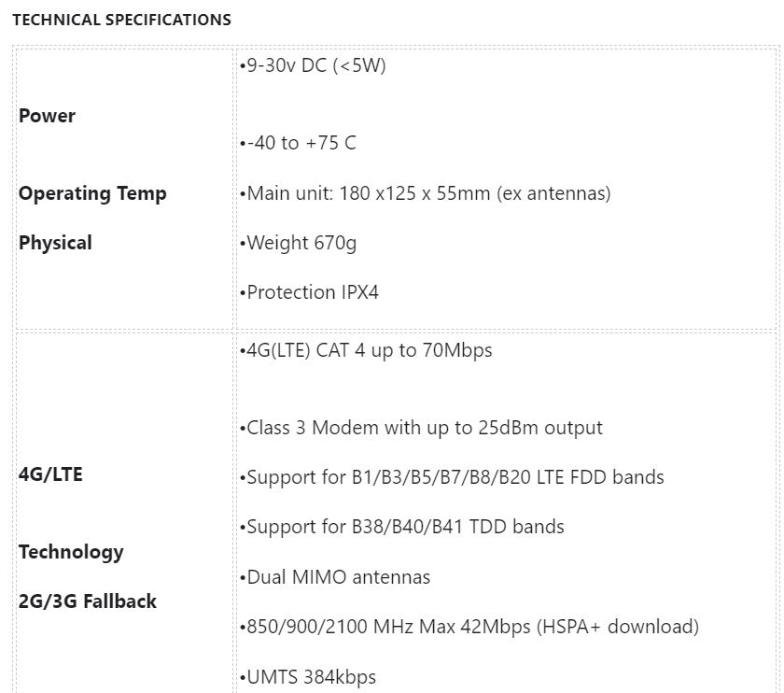Viewport: 784px width, 693px height.
Task: Select the main unit dimensions line
Action: [x=426, y=193]
